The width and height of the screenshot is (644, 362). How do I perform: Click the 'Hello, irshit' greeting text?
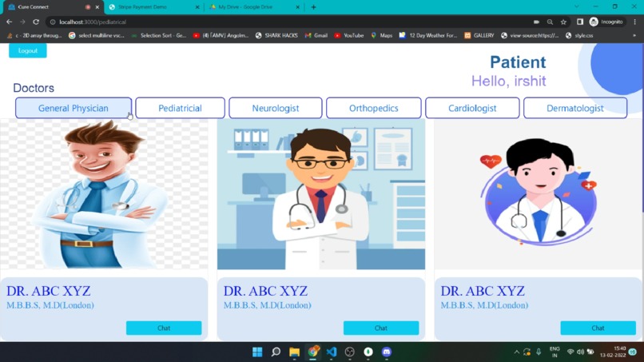pyautogui.click(x=508, y=81)
